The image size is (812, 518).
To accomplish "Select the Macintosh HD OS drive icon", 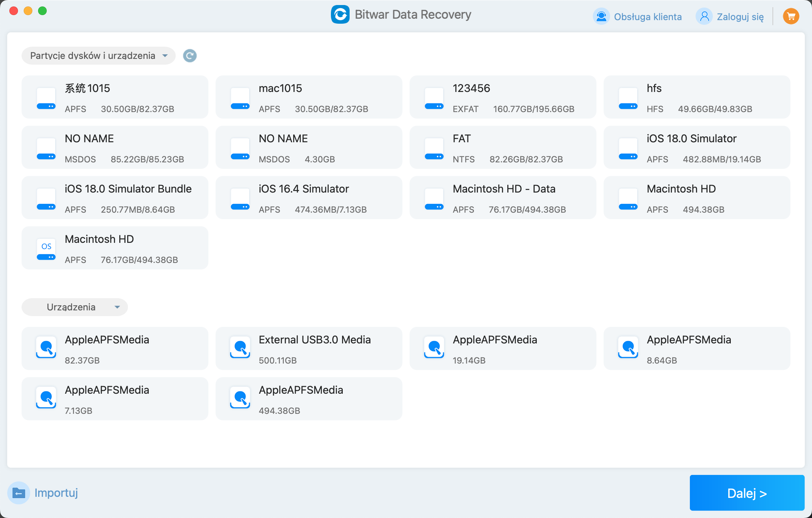I will 46,249.
